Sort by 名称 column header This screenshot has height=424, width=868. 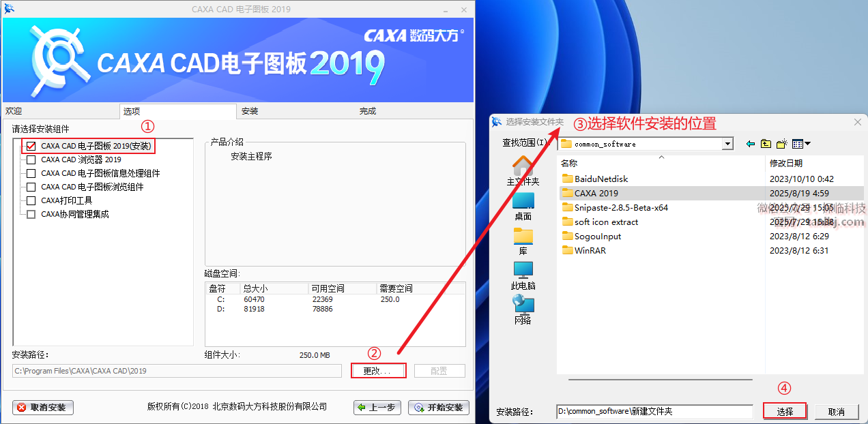(661, 163)
